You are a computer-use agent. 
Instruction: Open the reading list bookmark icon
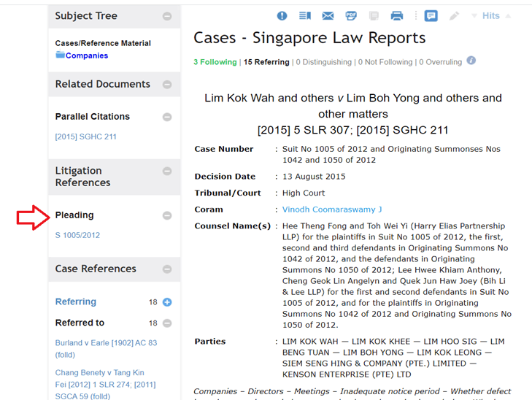coord(305,15)
